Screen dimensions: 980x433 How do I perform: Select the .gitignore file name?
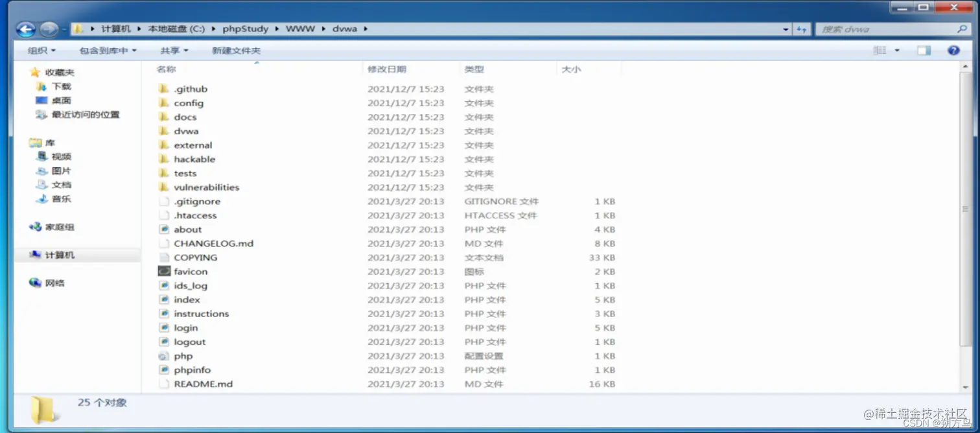tap(197, 202)
